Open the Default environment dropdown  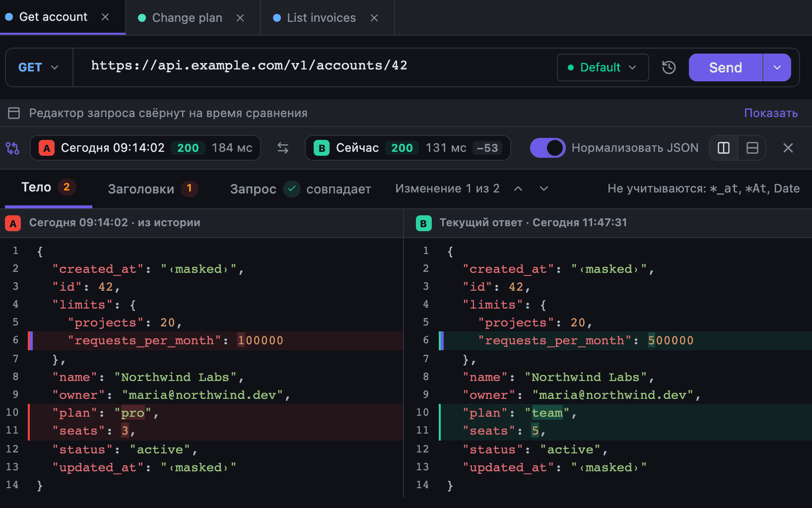pos(603,67)
